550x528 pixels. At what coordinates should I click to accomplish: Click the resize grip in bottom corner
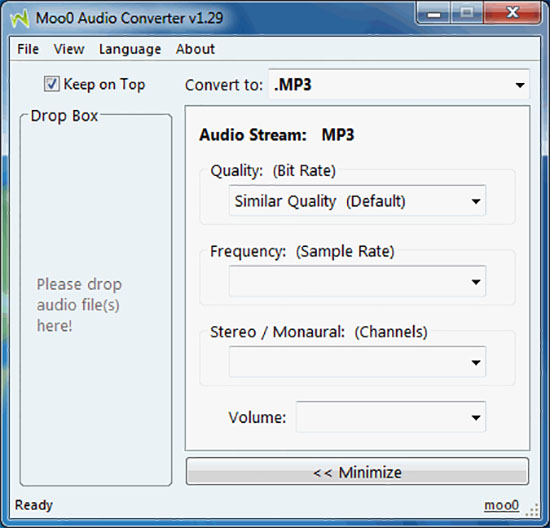click(533, 510)
